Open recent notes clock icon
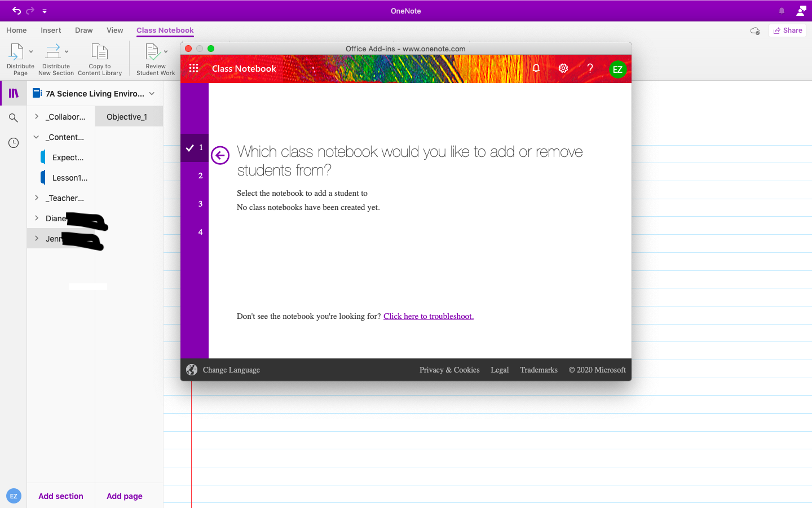 [x=14, y=143]
